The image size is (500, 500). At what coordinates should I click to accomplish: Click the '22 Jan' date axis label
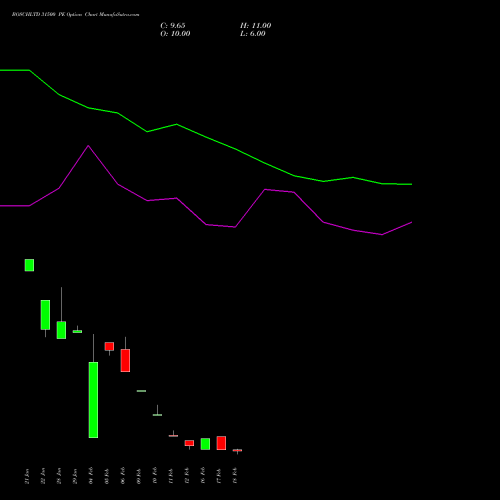click(43, 476)
